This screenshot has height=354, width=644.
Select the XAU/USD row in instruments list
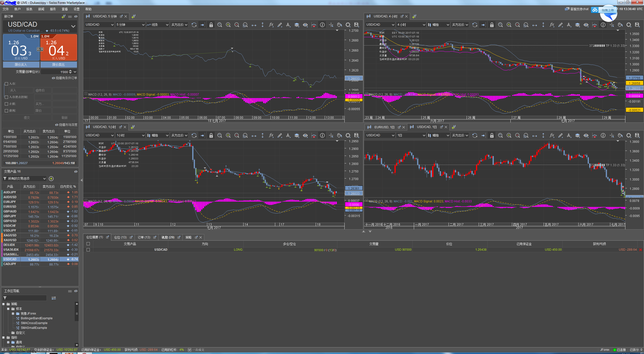40,240
